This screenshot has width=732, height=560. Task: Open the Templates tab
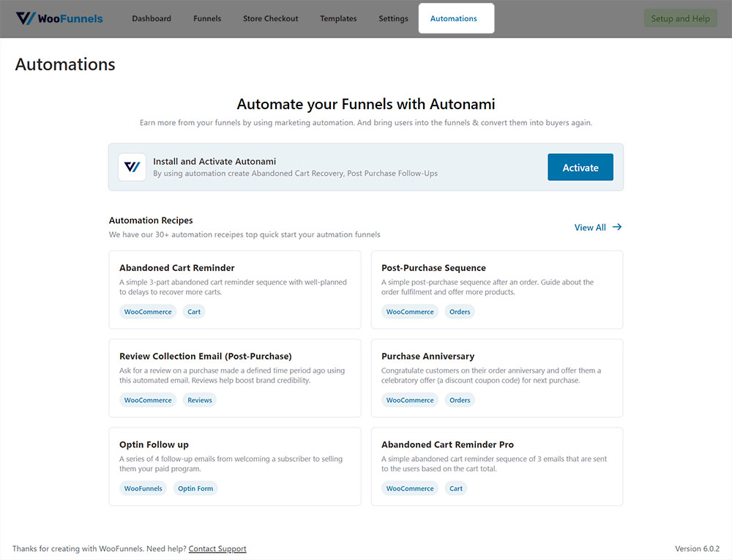click(x=338, y=19)
